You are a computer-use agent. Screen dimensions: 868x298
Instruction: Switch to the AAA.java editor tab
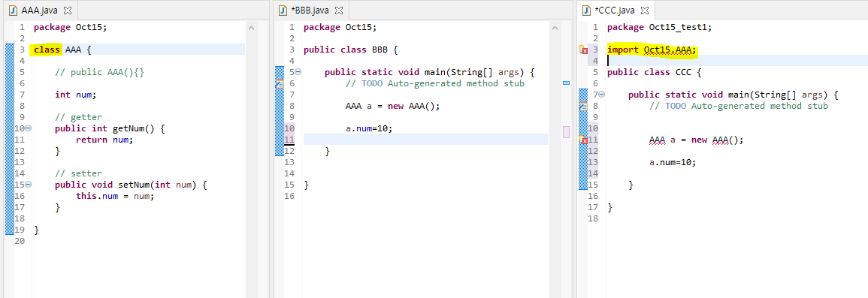pyautogui.click(x=39, y=10)
